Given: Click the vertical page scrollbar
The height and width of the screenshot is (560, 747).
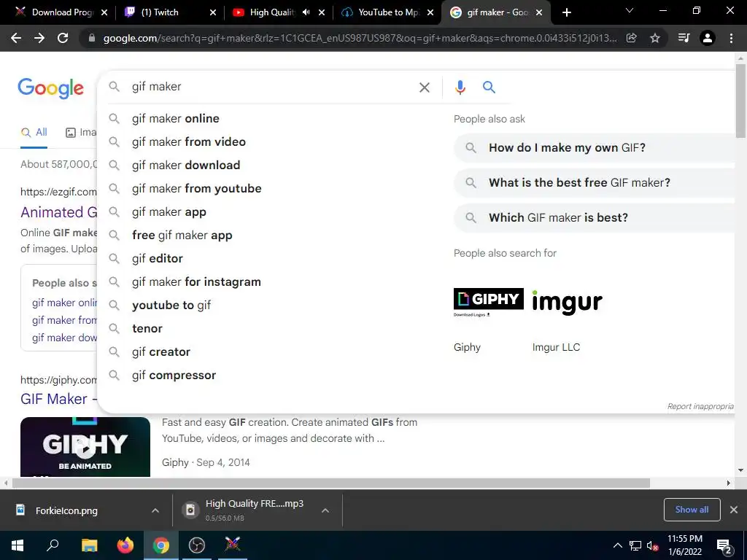Looking at the screenshot, I should pyautogui.click(x=740, y=100).
